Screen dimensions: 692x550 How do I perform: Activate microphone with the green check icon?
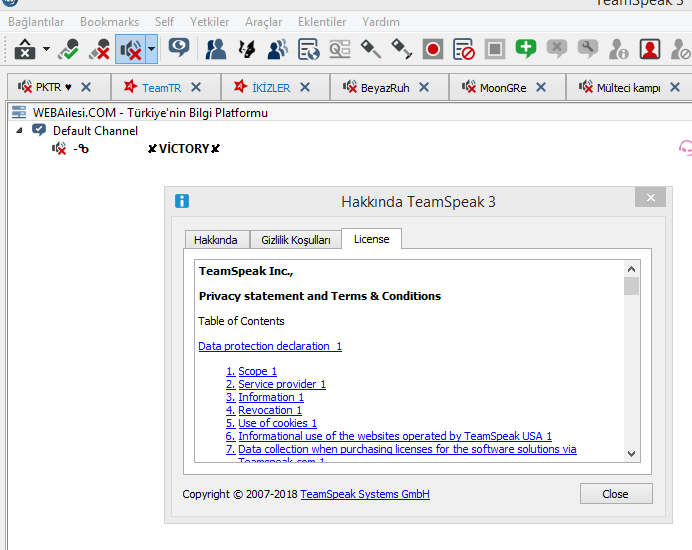coord(68,49)
